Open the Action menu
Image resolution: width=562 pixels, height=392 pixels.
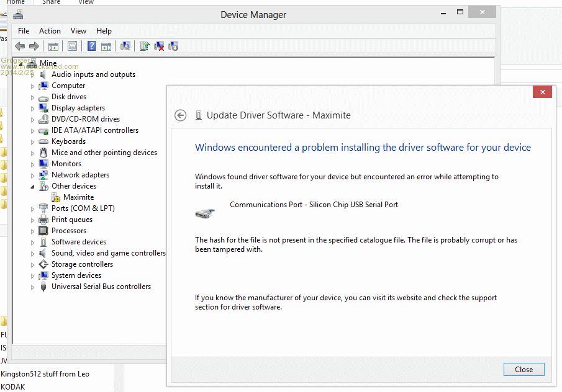point(50,31)
